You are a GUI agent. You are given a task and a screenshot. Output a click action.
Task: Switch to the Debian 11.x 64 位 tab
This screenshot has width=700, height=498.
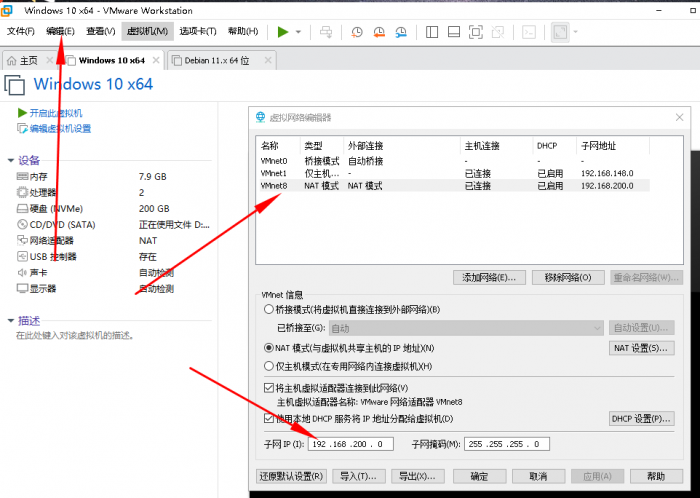coord(217,61)
